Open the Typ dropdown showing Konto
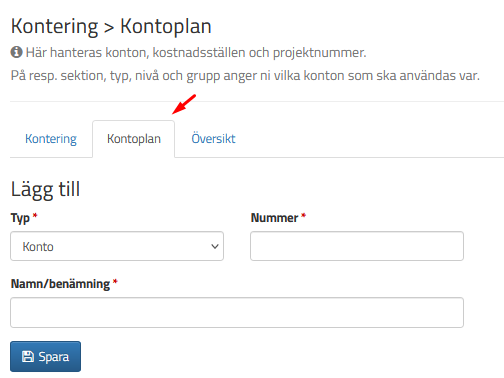 pyautogui.click(x=117, y=246)
